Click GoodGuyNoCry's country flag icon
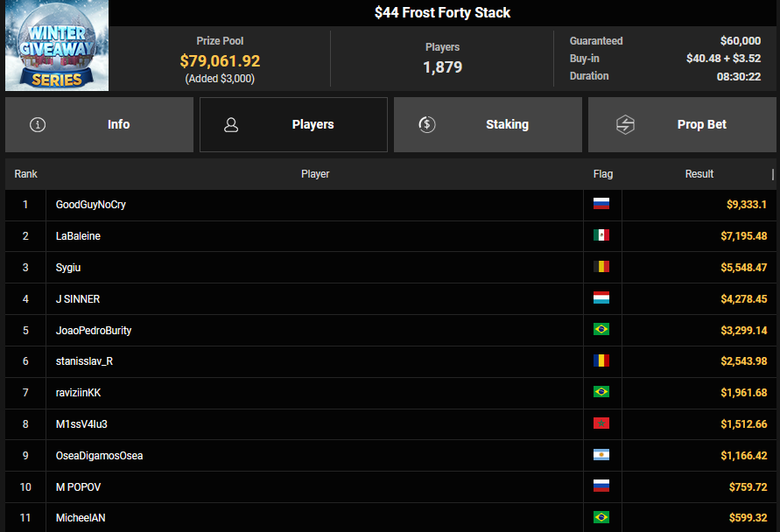780x532 pixels. click(601, 204)
